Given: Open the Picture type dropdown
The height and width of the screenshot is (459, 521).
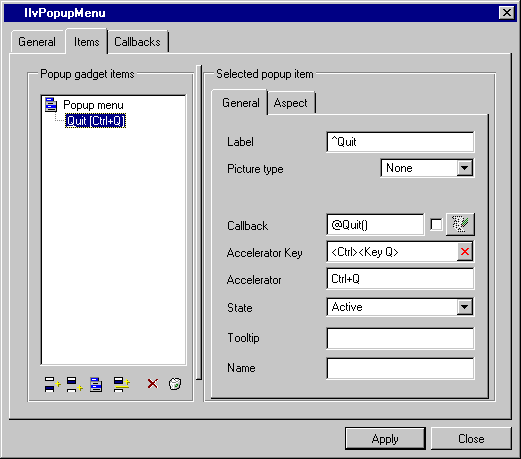Looking at the screenshot, I should (464, 168).
